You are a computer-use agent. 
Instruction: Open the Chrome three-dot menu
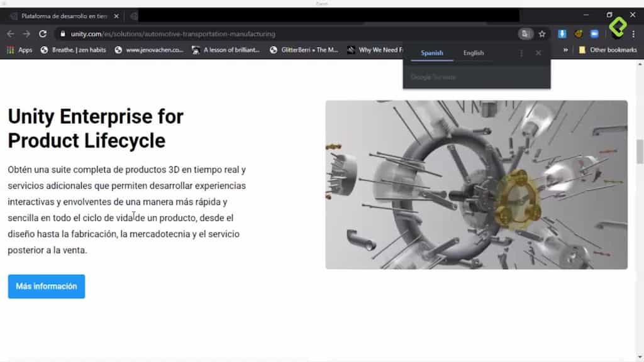pyautogui.click(x=634, y=34)
